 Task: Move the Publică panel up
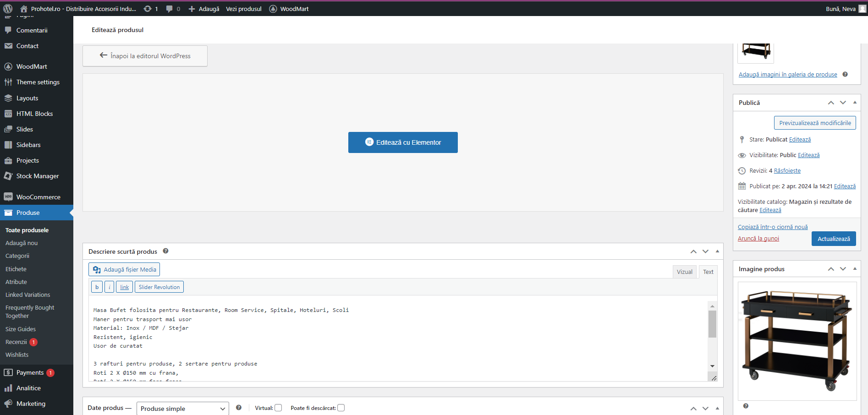coord(831,103)
